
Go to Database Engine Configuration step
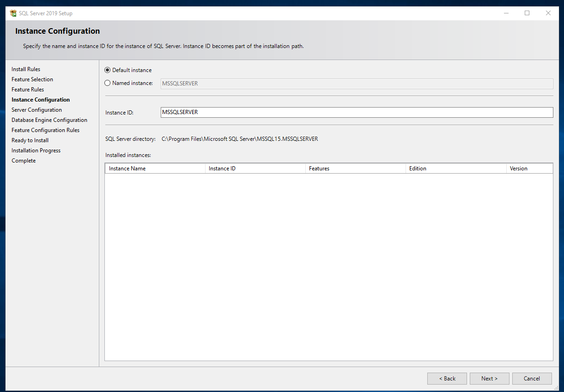pyautogui.click(x=49, y=120)
